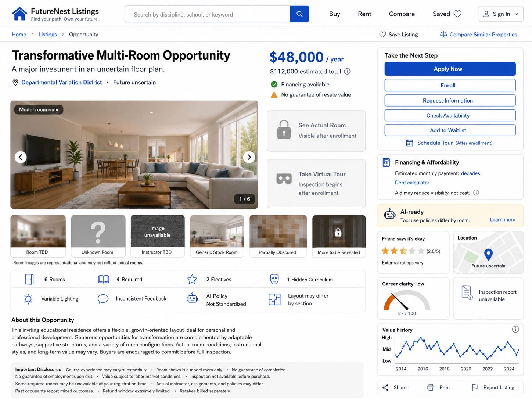
Task: Click the Value history line chart
Action: 457,349
